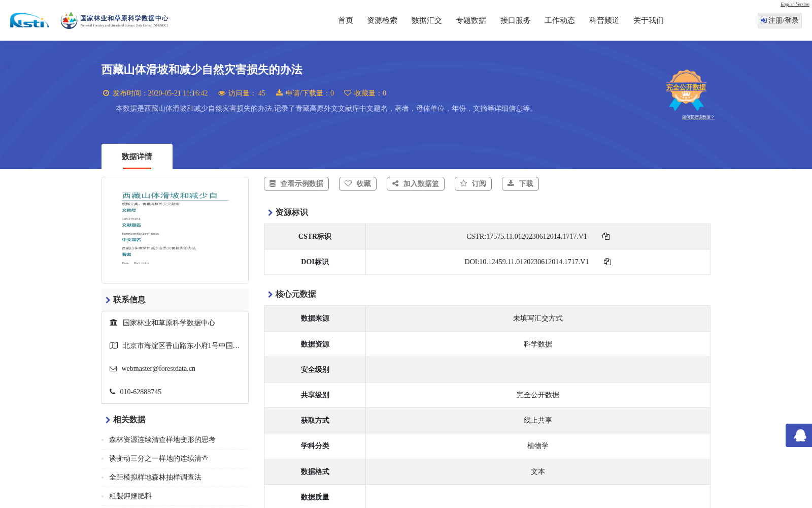Open 数据汇交 menu item
Viewport: 812px width, 508px height.
[427, 20]
